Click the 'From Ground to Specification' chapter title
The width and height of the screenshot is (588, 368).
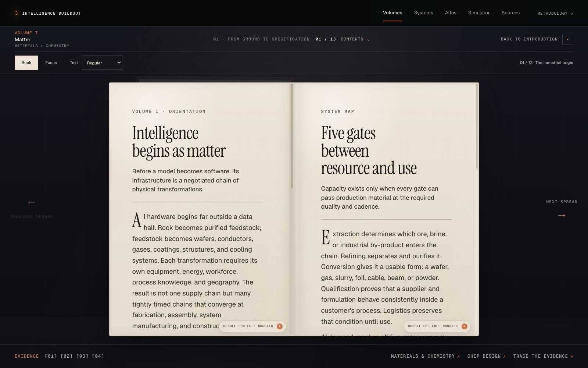pyautogui.click(x=269, y=39)
